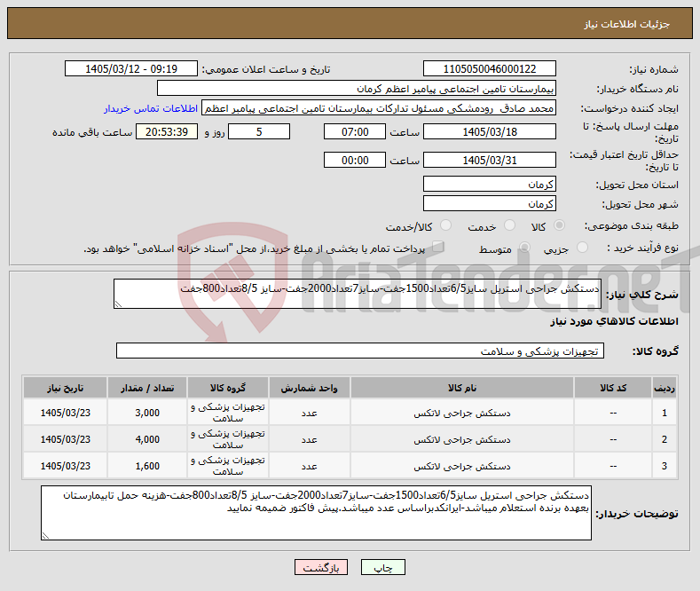Click the تاریخ نیاز column header

point(65,388)
